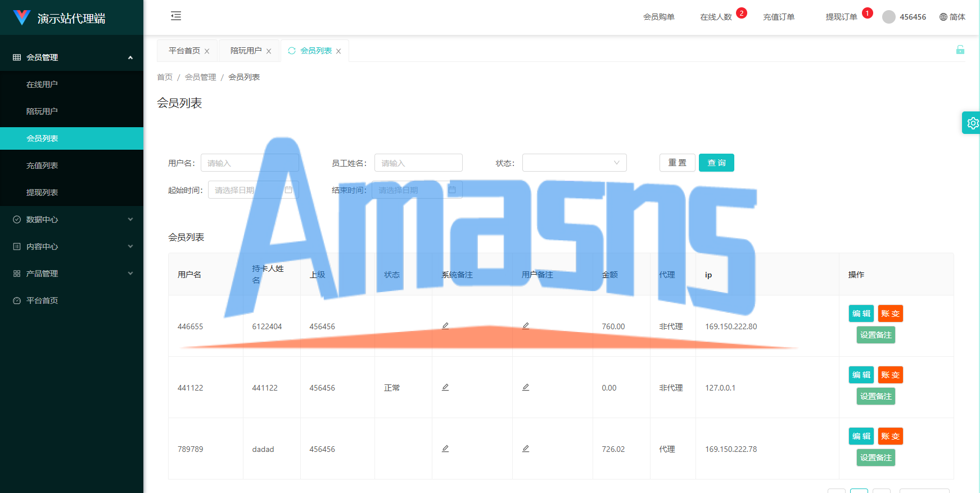Expand the 数据中心 sidebar menu
980x493 pixels.
point(72,219)
